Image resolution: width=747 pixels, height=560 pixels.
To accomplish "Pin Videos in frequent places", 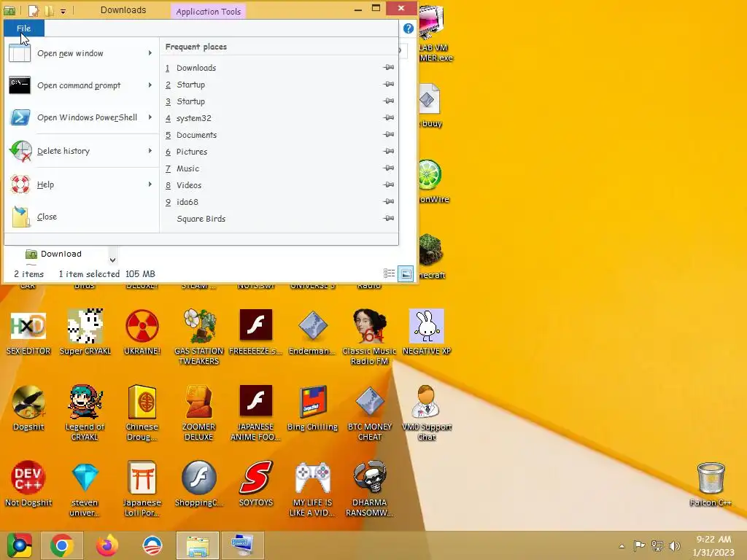I will point(389,184).
